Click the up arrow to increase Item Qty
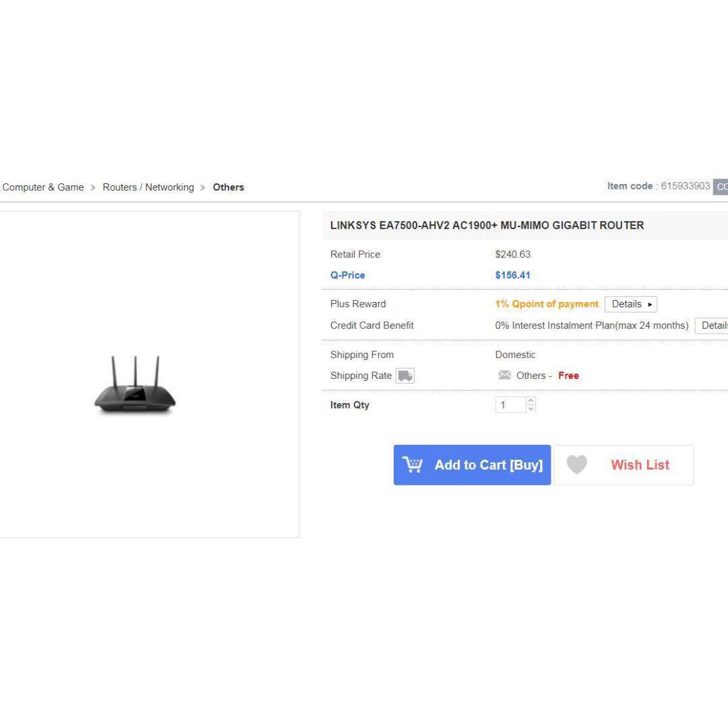 point(531,401)
